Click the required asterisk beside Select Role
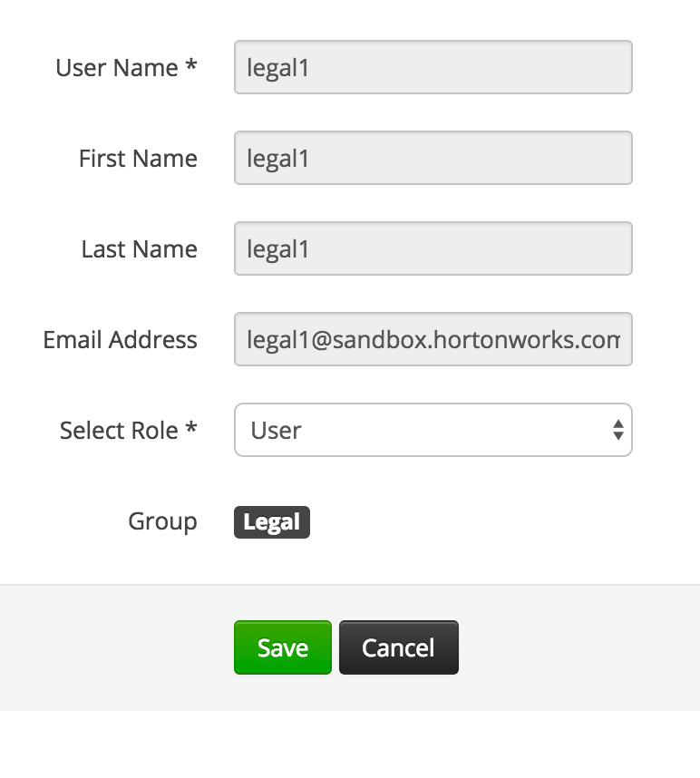 coord(191,429)
